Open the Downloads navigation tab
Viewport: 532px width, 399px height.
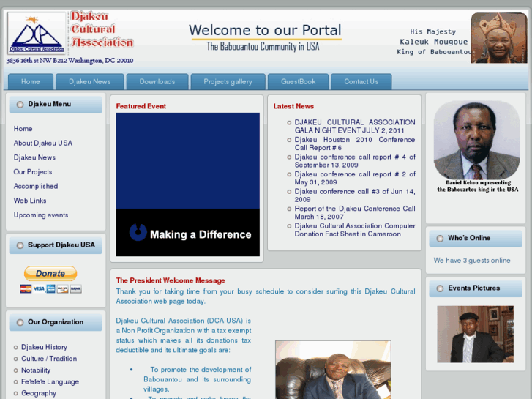tap(157, 82)
